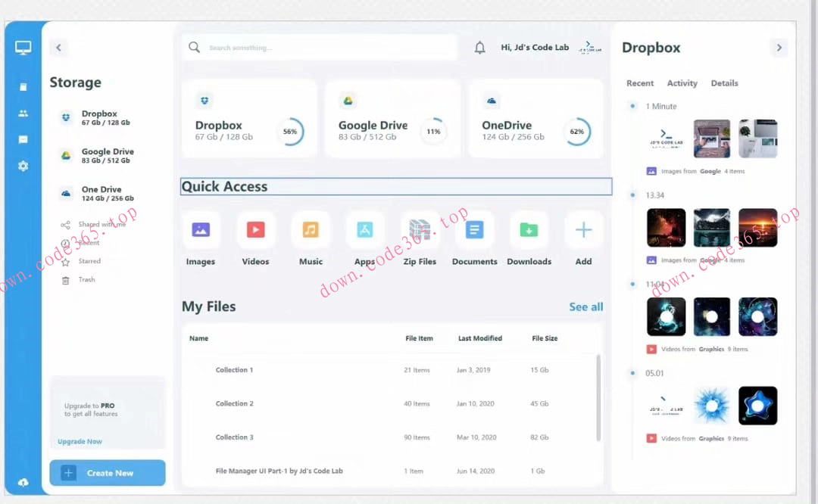
Task: Open the Recent item in Storage sidebar
Action: tap(89, 243)
